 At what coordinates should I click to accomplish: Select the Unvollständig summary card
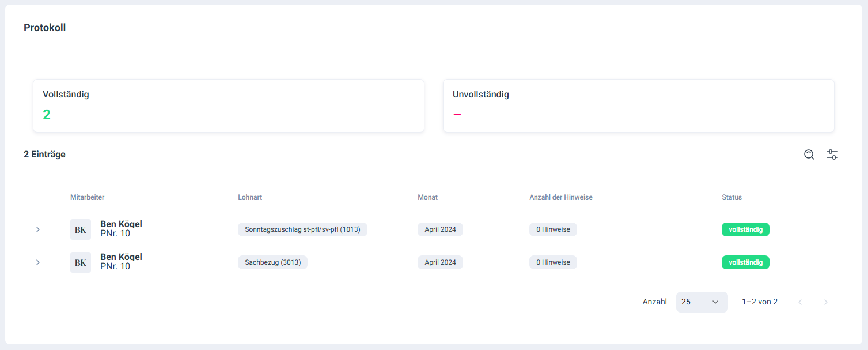click(638, 106)
